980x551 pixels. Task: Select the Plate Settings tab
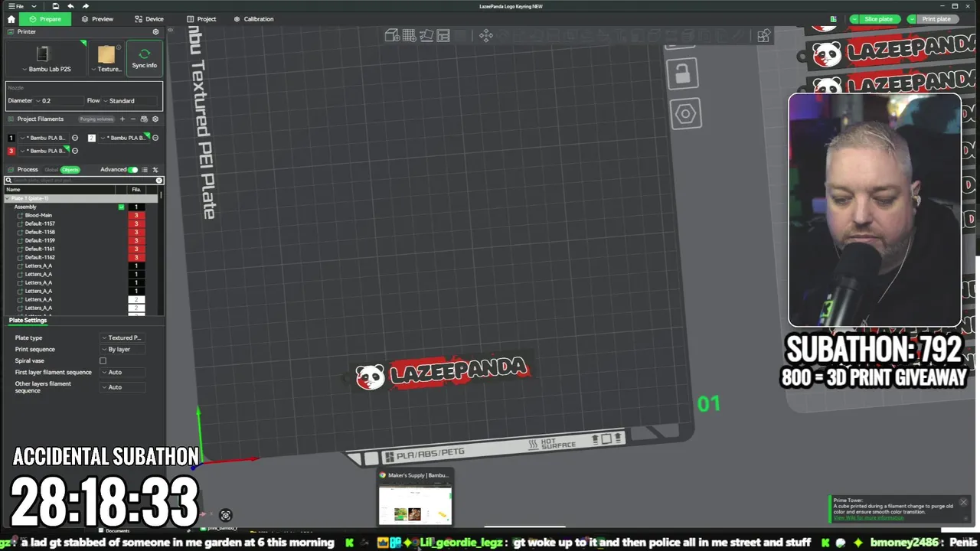(28, 320)
